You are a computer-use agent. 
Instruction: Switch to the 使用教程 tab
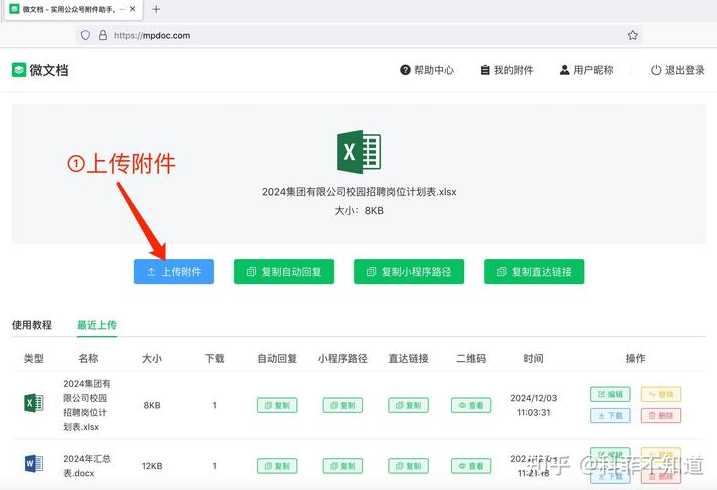32,325
